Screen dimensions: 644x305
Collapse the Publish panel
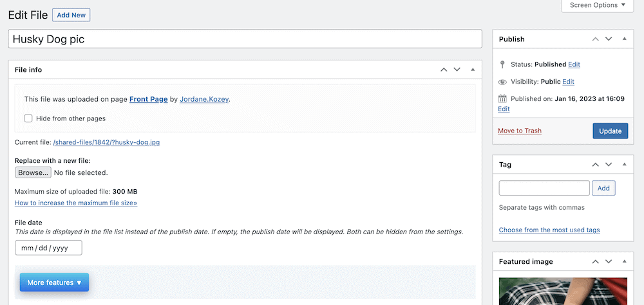coord(624,39)
